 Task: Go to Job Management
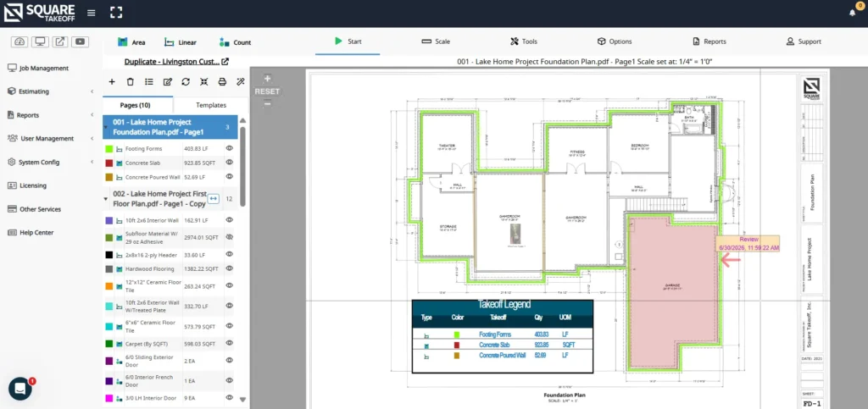coord(38,68)
